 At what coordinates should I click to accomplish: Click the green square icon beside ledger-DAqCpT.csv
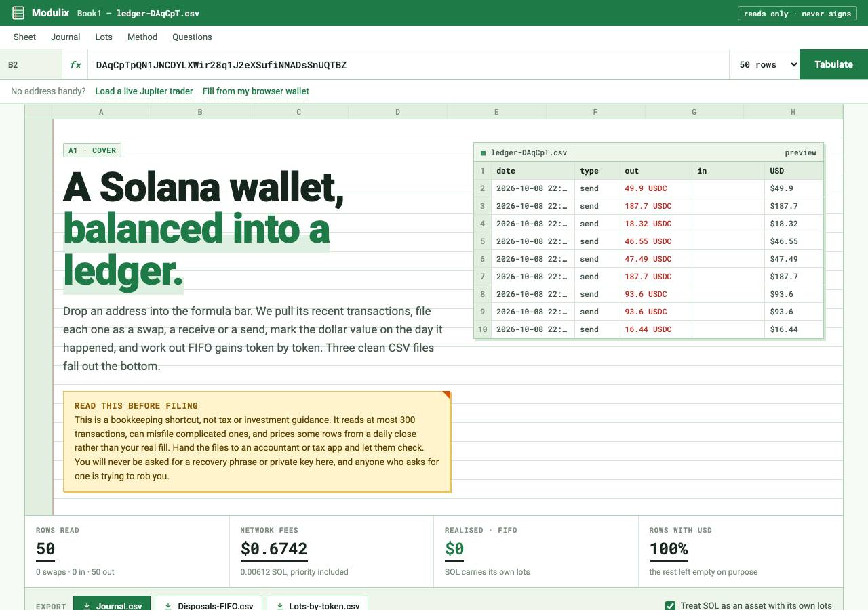(483, 153)
